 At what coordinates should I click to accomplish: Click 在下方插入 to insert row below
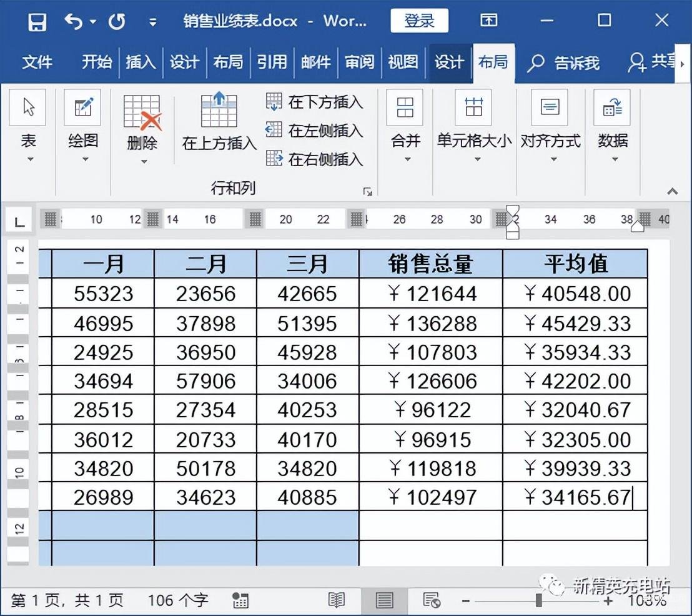(x=315, y=102)
